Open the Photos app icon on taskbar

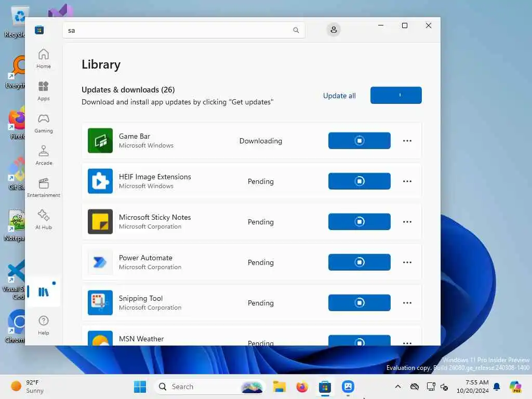coord(348,387)
